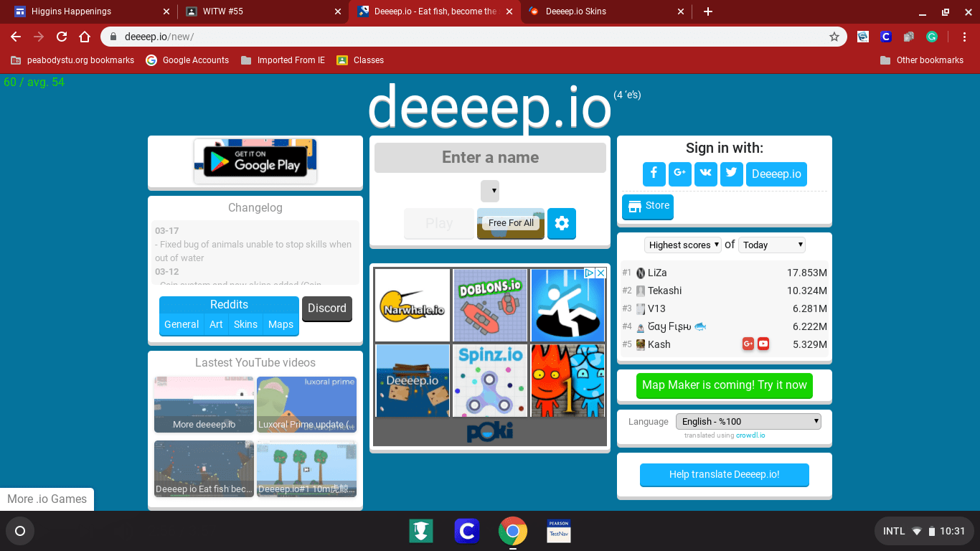Open the Deeeep.io ad tile
980x551 pixels.
[x=413, y=380]
